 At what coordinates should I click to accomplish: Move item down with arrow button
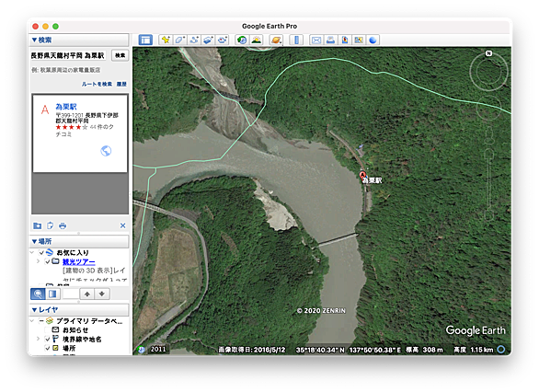tap(102, 294)
